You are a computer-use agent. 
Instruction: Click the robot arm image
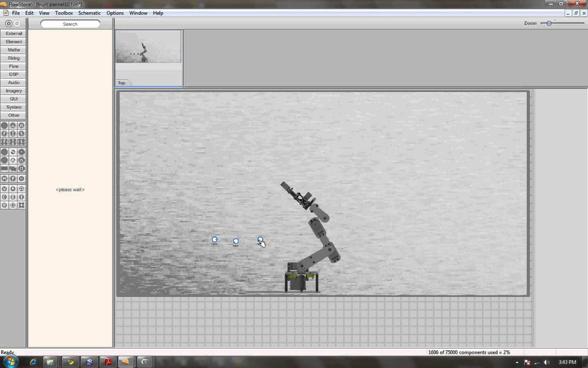(310, 237)
